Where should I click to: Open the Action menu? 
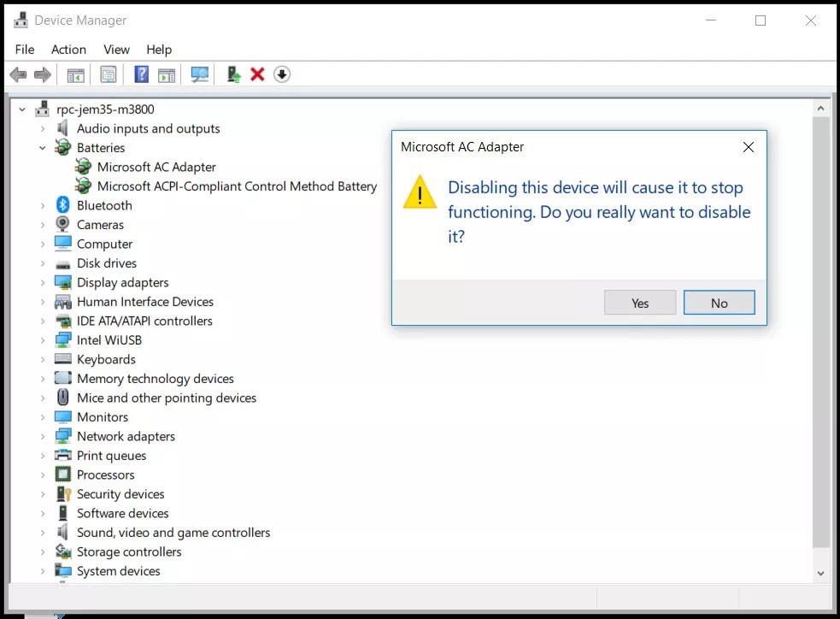point(68,50)
